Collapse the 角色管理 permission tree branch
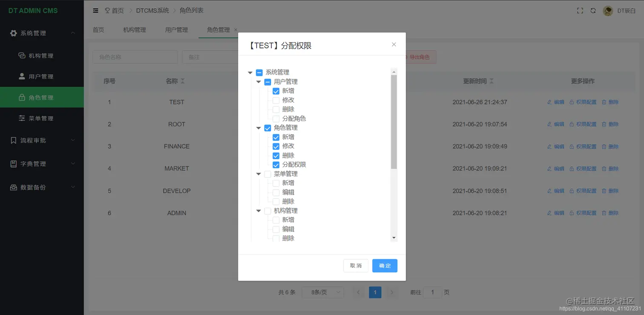644x315 pixels. pyautogui.click(x=258, y=127)
